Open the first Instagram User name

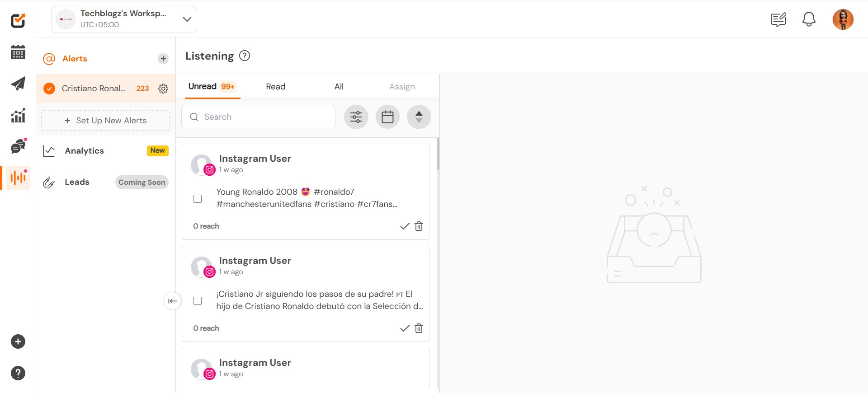tap(255, 159)
